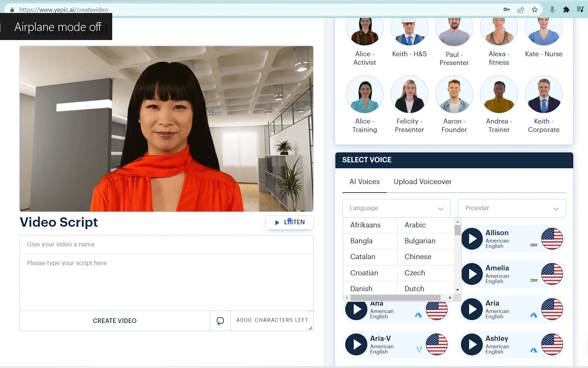Open the browser extensions puzzle icon

coord(566,10)
